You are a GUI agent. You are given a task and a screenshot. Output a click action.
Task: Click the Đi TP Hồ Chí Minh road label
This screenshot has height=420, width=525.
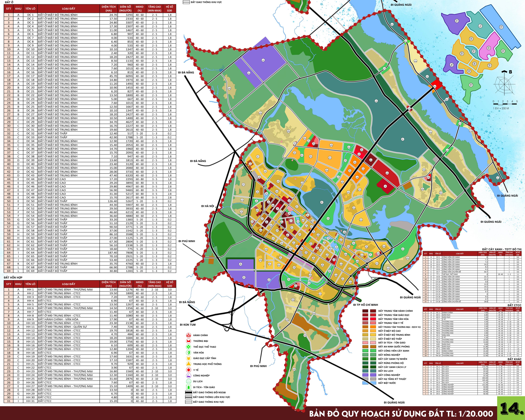[x=366, y=305]
